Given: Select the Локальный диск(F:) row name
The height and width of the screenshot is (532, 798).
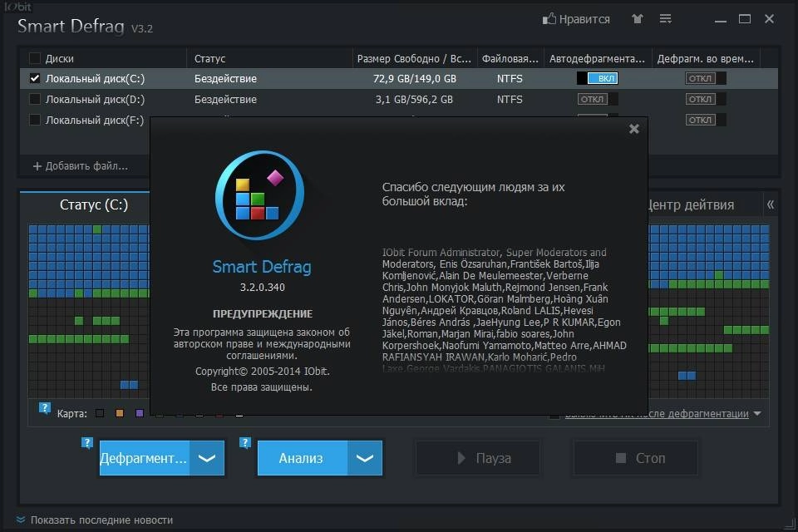Looking at the screenshot, I should [x=95, y=121].
